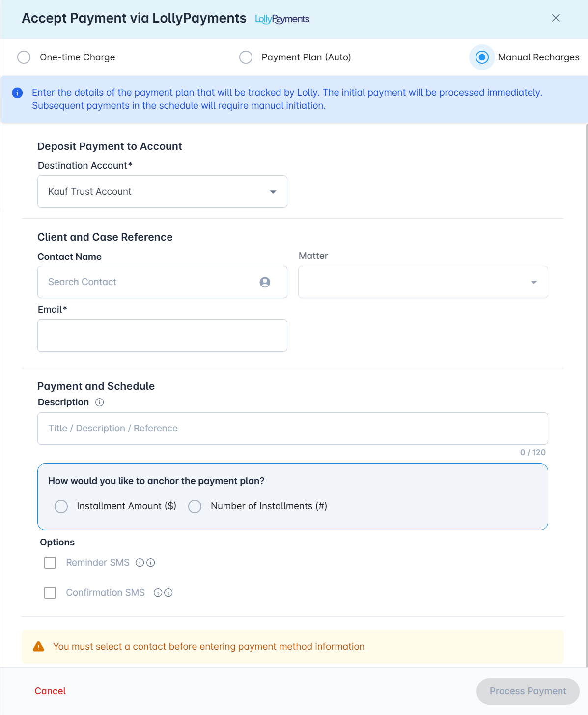Click first info icon beside Reminder SMS
Screen dimensions: 588x715
[x=140, y=563]
